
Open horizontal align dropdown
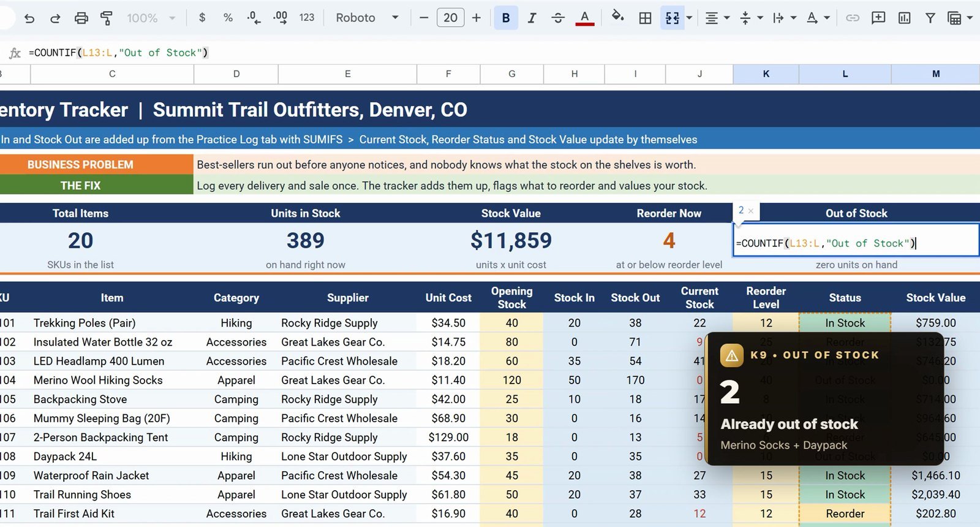pyautogui.click(x=717, y=18)
